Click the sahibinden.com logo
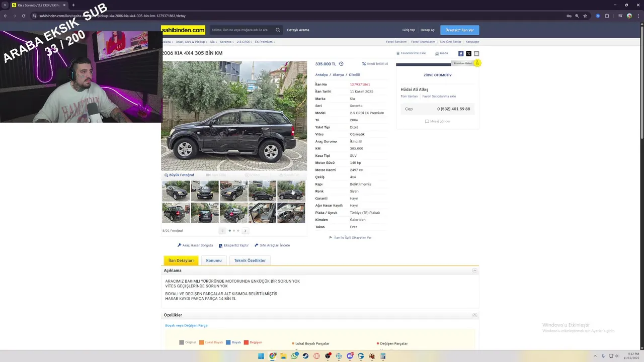This screenshot has width=644, height=362. [x=183, y=30]
